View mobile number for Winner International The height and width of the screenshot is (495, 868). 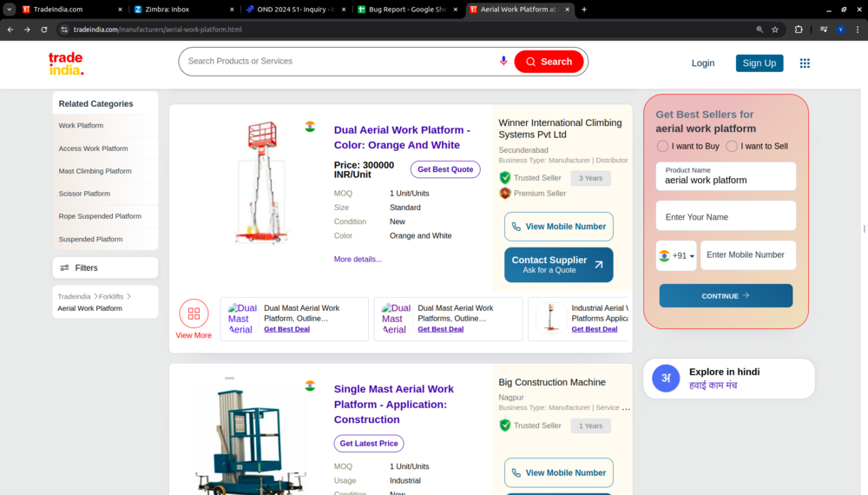tap(558, 227)
